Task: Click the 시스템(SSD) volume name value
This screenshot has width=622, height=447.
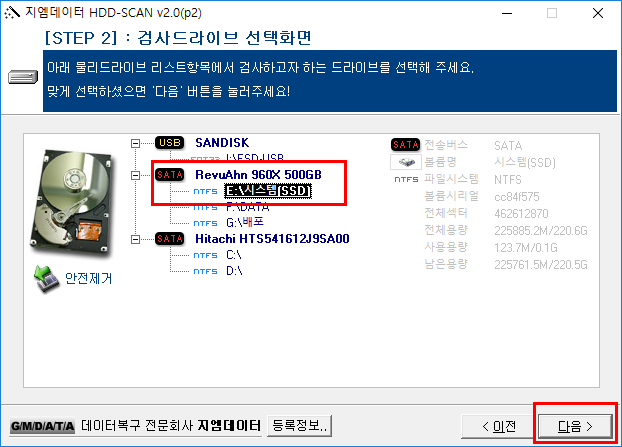Action: 525,163
